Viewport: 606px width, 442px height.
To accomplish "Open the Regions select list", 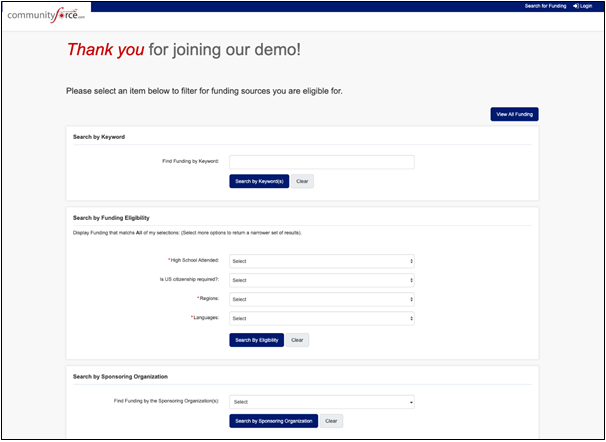I will coord(321,299).
